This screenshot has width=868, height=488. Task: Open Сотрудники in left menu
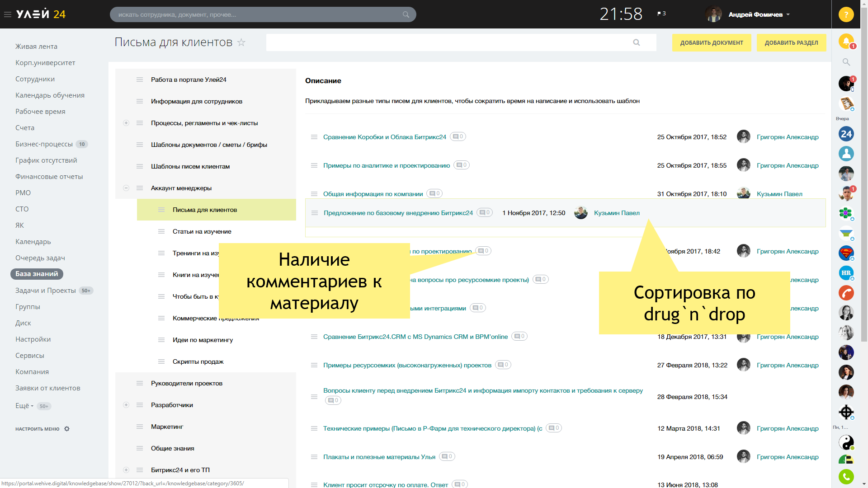coord(35,79)
